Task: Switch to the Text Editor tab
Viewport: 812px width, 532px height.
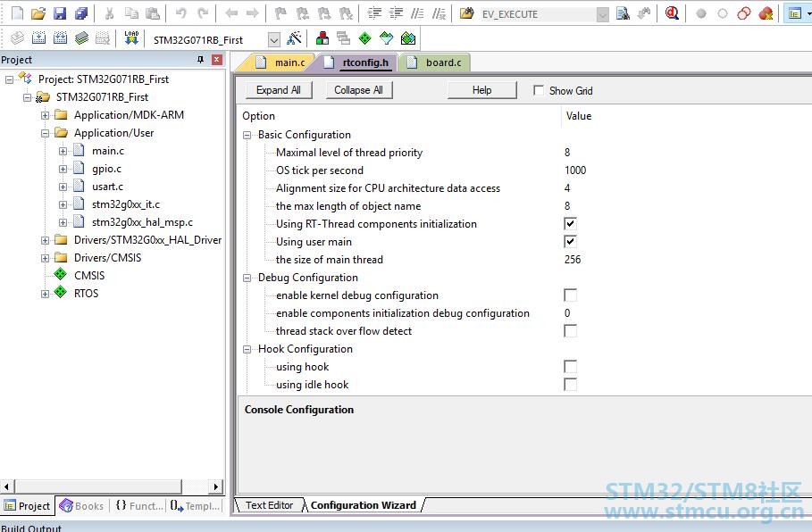Action: point(269,505)
